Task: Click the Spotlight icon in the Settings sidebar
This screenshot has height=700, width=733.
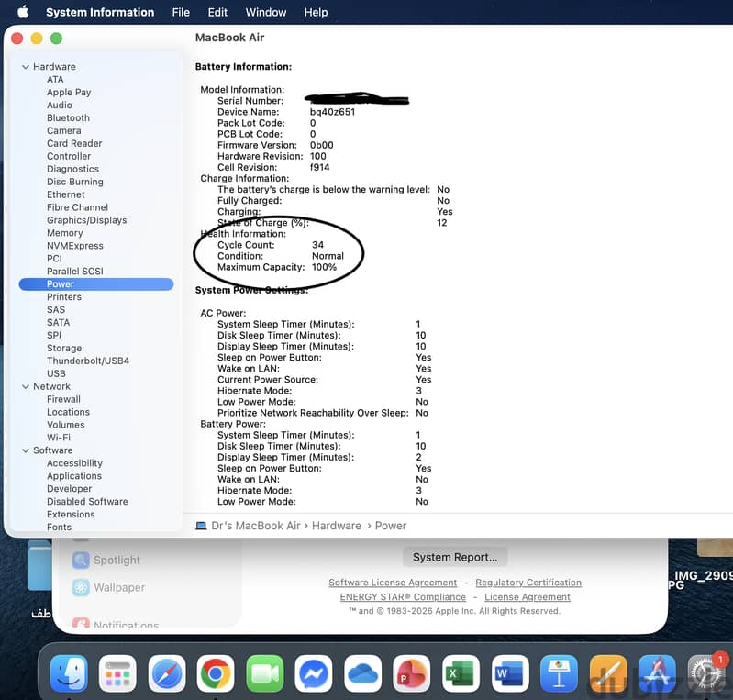Action: pos(81,560)
